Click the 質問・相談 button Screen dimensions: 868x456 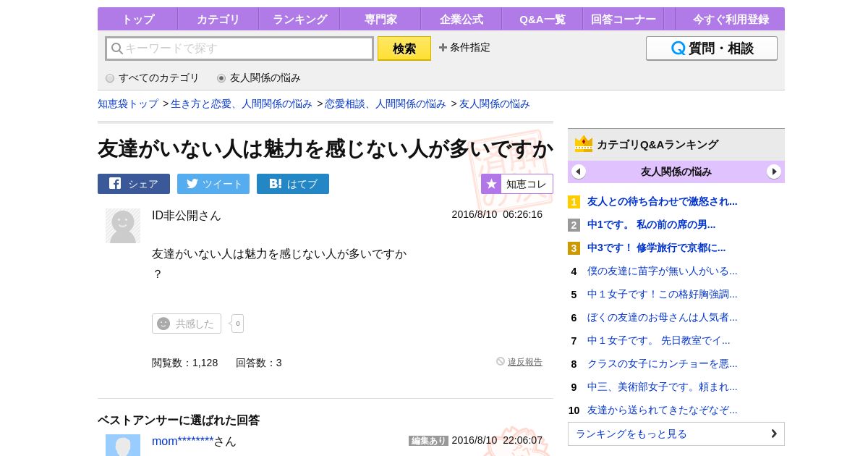pos(712,48)
